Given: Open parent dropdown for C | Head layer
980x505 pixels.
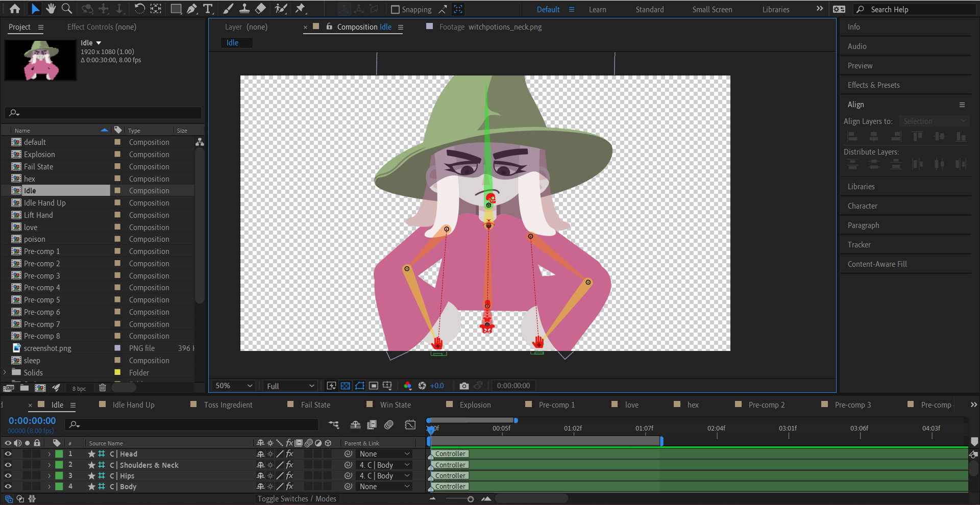Looking at the screenshot, I should tap(384, 454).
